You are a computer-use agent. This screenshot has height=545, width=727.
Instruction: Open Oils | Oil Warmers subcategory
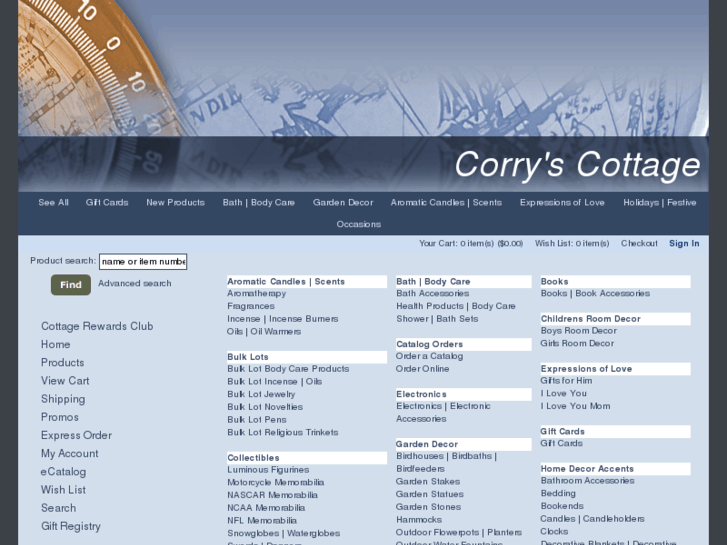tap(264, 332)
